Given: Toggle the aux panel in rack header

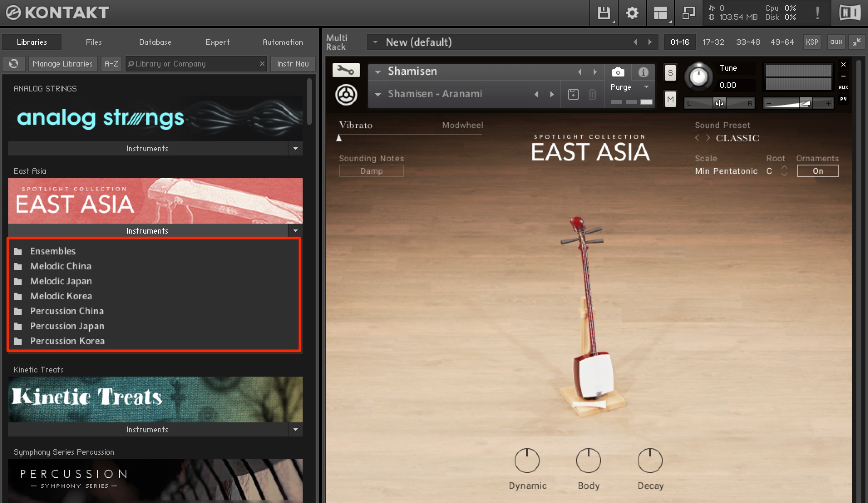Looking at the screenshot, I should pos(836,42).
